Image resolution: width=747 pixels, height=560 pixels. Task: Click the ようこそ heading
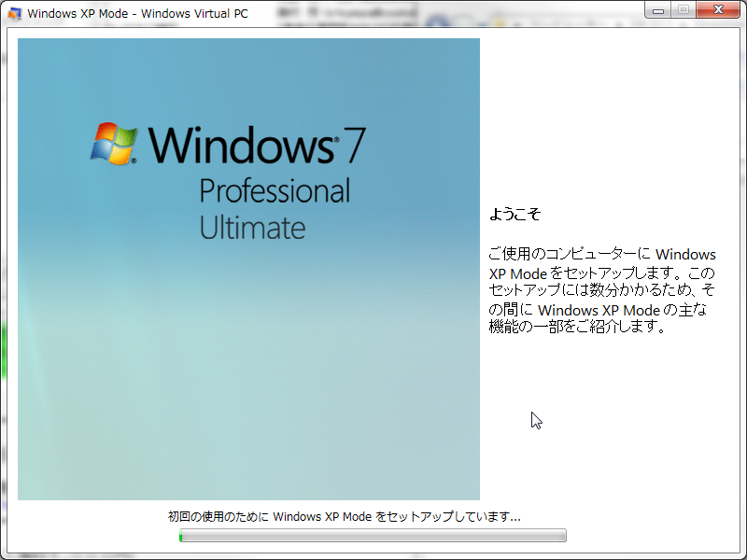pyautogui.click(x=515, y=215)
